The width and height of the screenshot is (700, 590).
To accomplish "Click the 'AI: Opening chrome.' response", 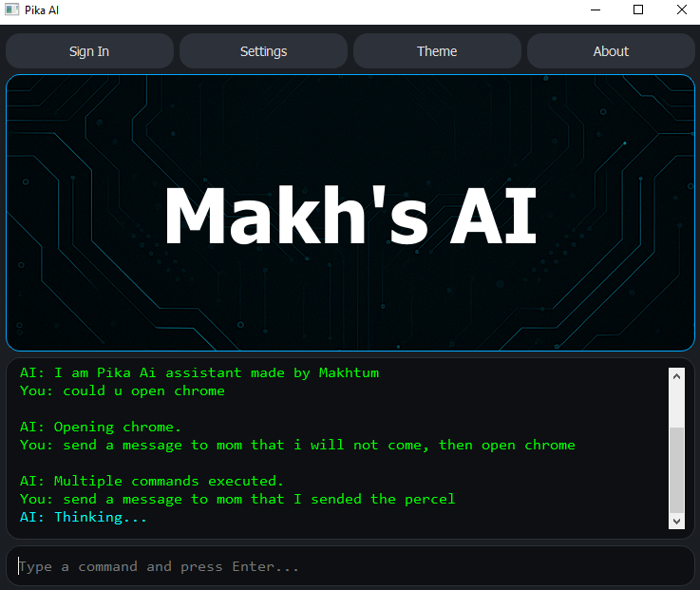I will pyautogui.click(x=100, y=427).
